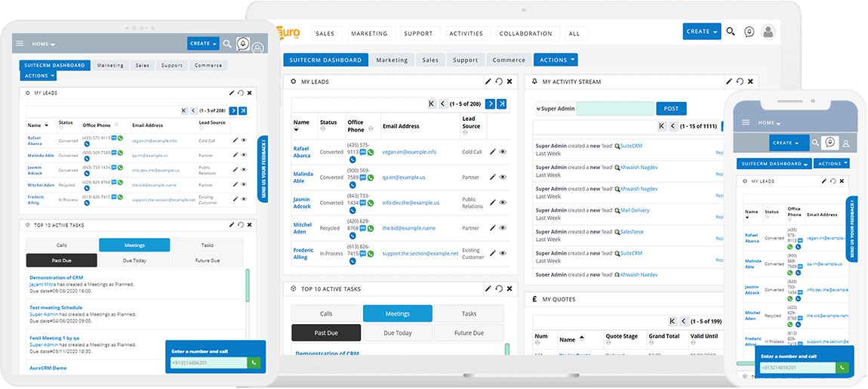Open the SALES menu on the laptop
The image size is (868, 389).
point(325,33)
